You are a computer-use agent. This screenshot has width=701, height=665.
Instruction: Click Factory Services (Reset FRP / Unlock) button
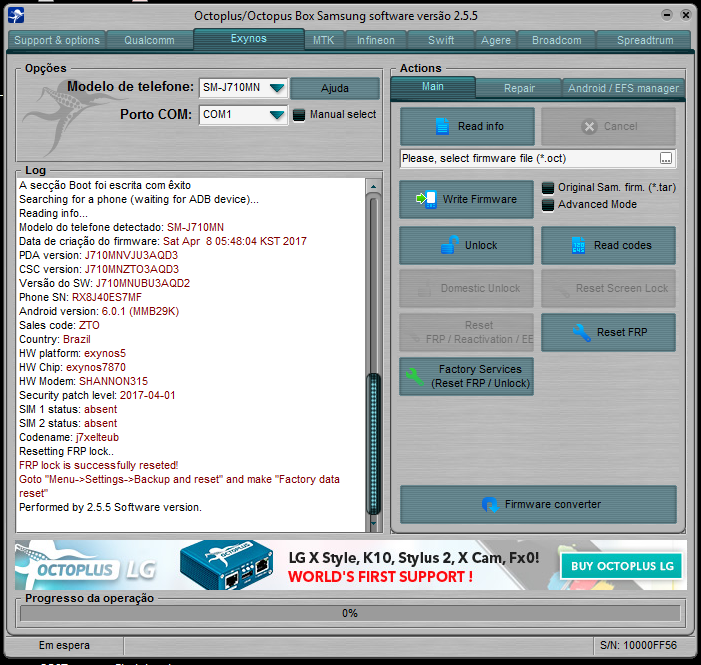[466, 377]
